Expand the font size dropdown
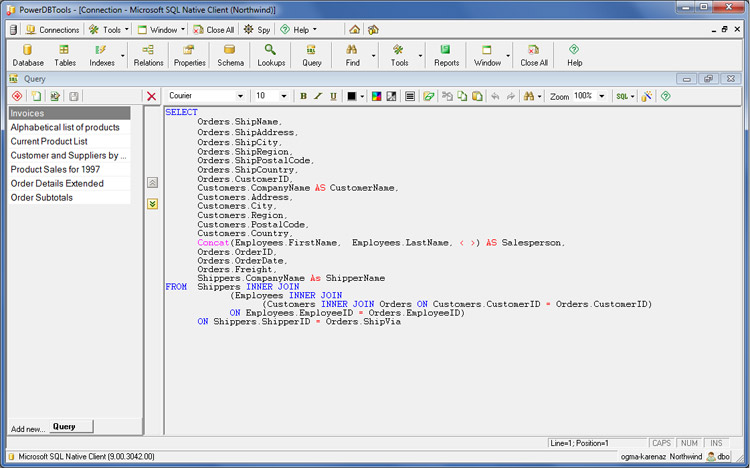The width and height of the screenshot is (750, 468). (285, 96)
